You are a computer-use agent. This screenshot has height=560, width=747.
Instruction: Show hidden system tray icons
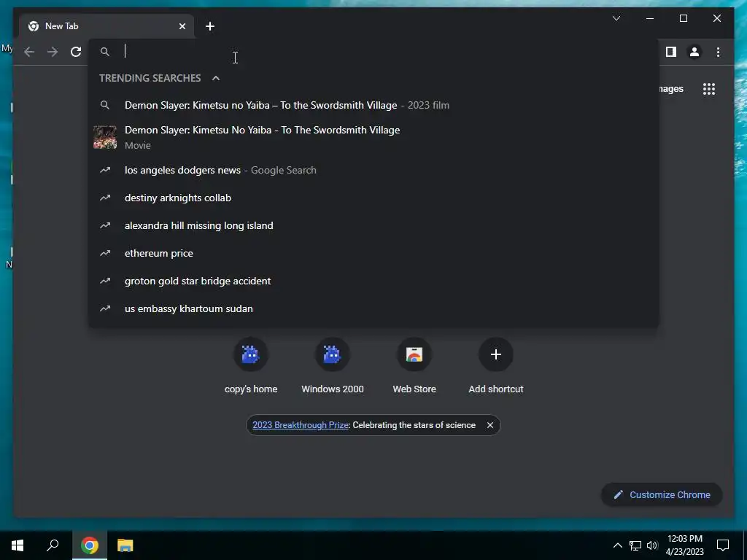pyautogui.click(x=617, y=545)
